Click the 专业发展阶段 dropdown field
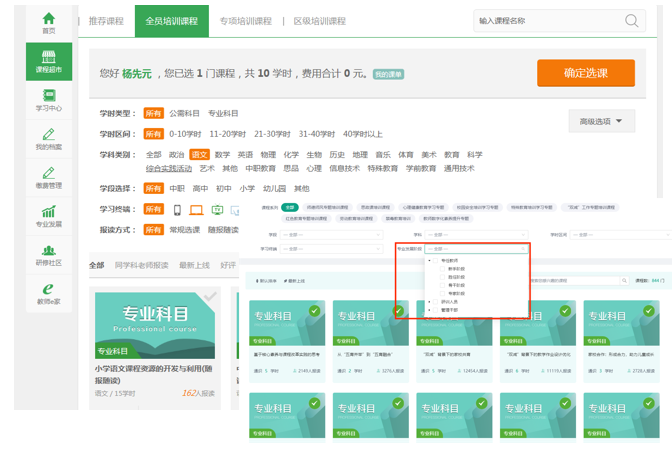 (476, 249)
